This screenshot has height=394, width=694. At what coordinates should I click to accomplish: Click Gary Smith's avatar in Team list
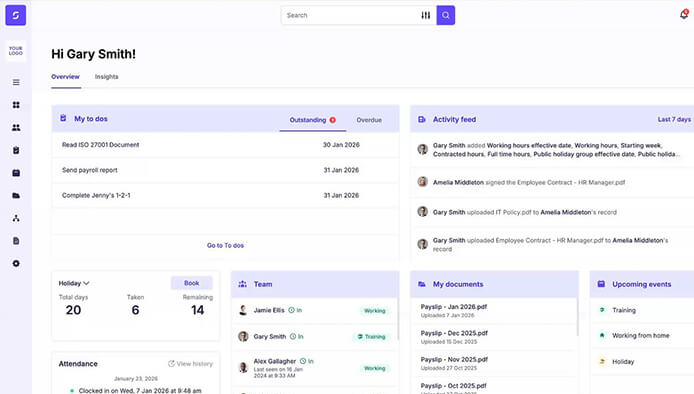pos(243,336)
